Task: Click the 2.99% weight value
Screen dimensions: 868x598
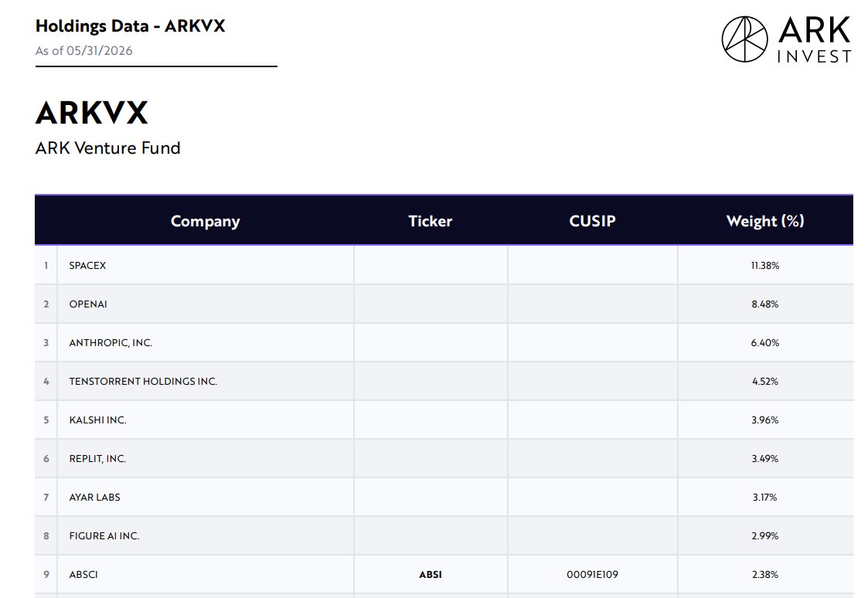Action: click(x=765, y=536)
